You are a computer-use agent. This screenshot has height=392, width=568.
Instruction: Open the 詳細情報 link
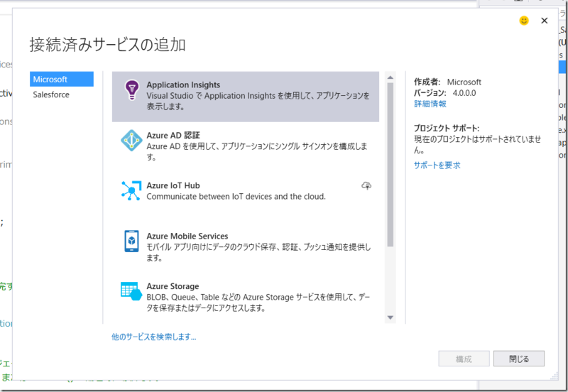coord(430,104)
